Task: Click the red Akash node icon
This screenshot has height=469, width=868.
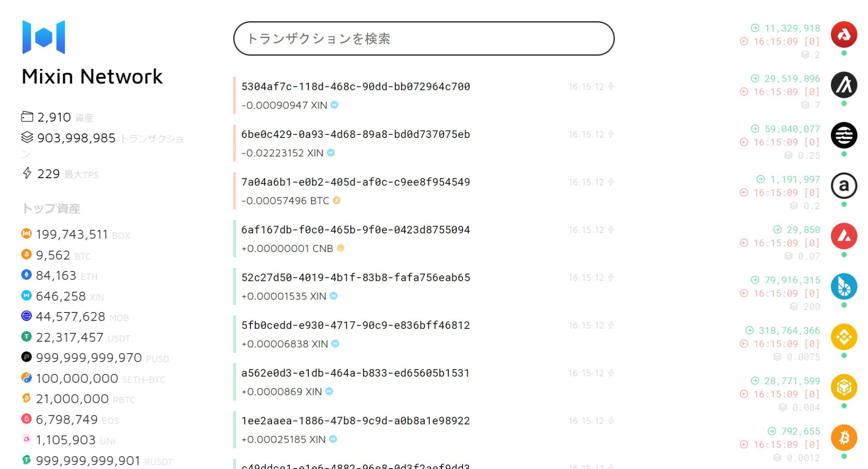Action: 844,35
